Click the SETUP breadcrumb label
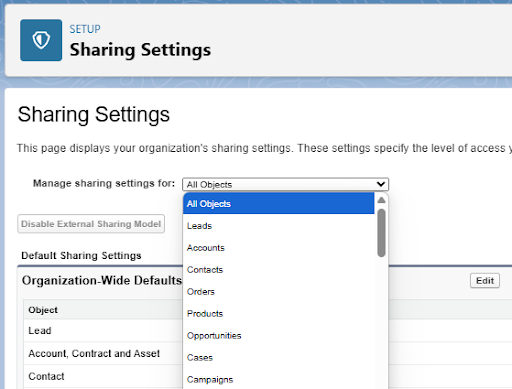This screenshot has width=512, height=389. pyautogui.click(x=85, y=29)
